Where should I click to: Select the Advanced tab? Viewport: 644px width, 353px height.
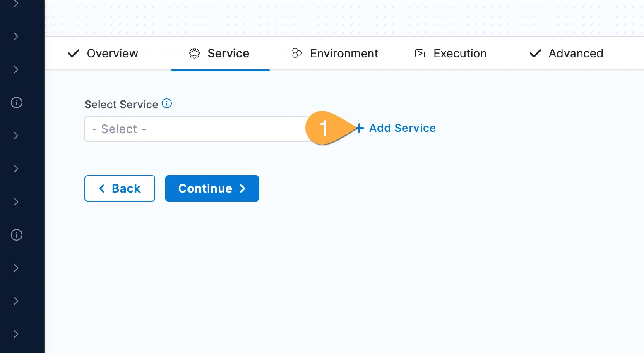(576, 53)
